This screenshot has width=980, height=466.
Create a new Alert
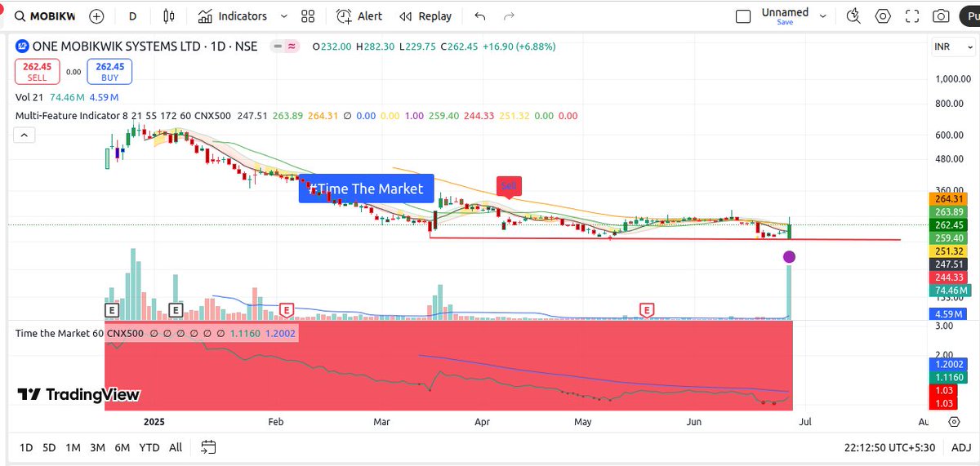(x=359, y=16)
